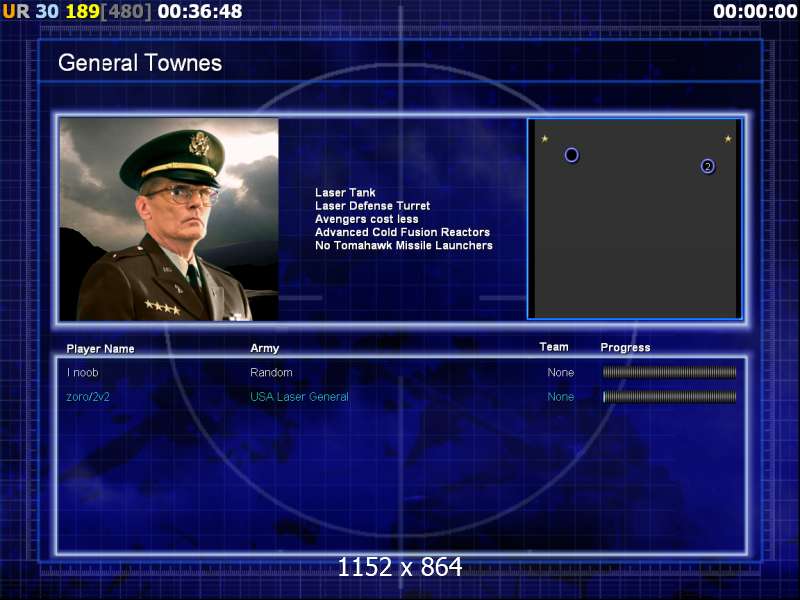800x600 pixels.
Task: Click the 'UR' overlay label
Action: (16, 11)
